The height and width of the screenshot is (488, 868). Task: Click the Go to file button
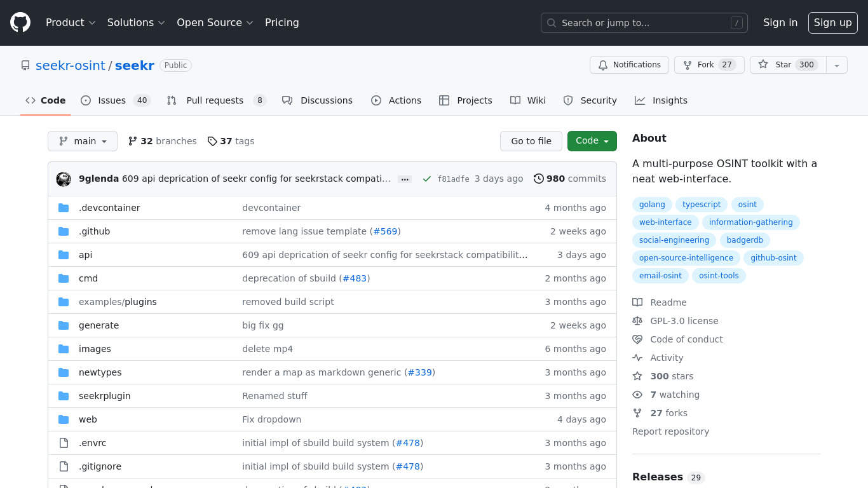point(531,141)
